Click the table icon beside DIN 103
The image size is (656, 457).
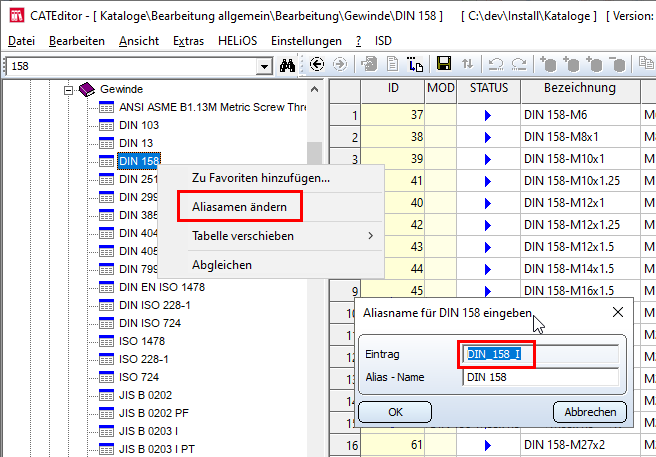[x=106, y=125]
